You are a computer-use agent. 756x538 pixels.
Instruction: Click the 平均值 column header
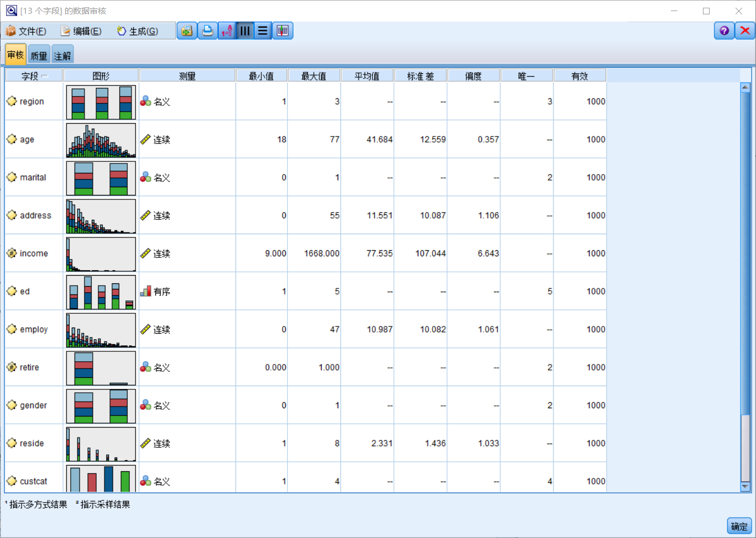(x=367, y=76)
